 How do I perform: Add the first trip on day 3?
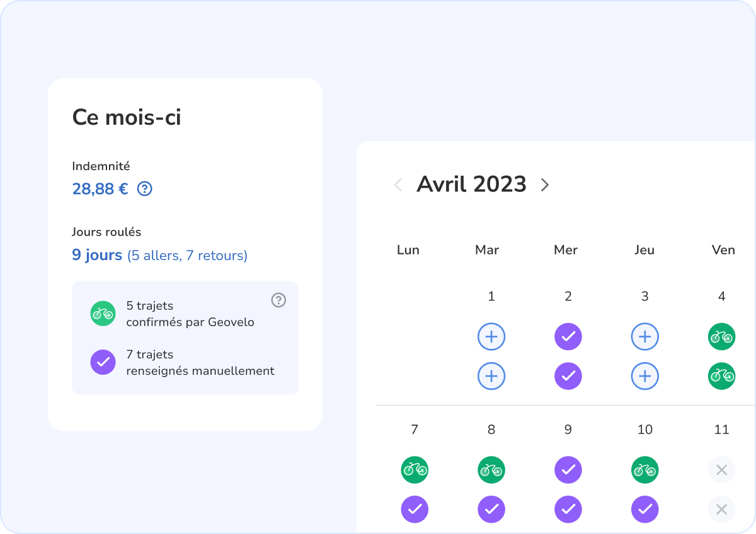[x=645, y=337]
